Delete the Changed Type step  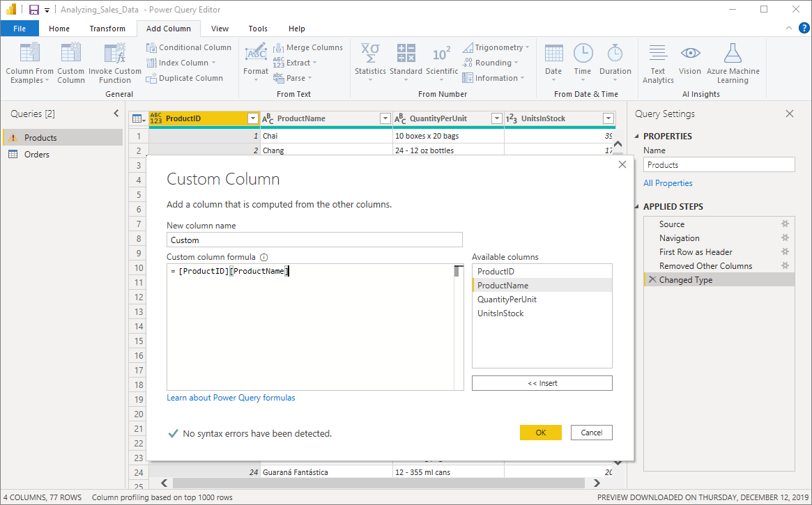pyautogui.click(x=652, y=279)
